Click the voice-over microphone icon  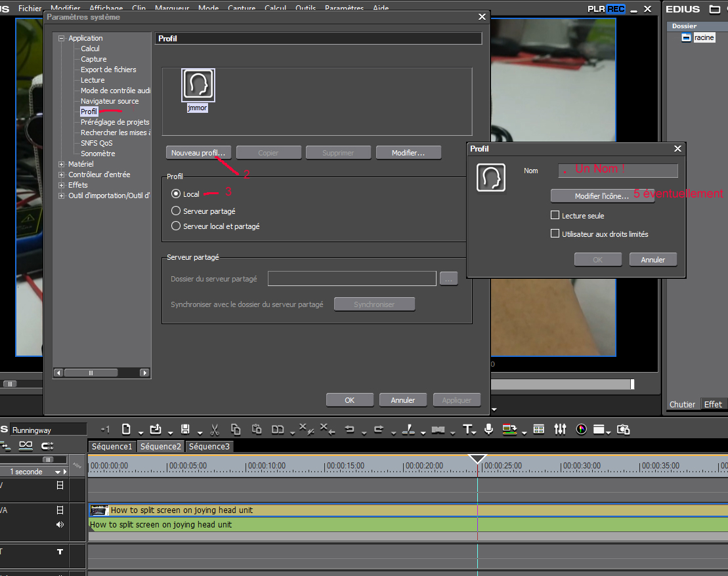tap(488, 429)
